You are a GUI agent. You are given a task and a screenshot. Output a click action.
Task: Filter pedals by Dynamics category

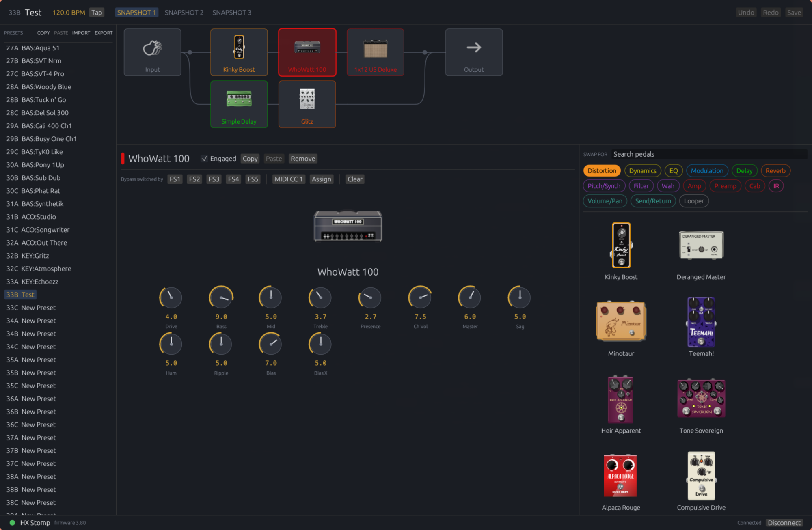[643, 171]
